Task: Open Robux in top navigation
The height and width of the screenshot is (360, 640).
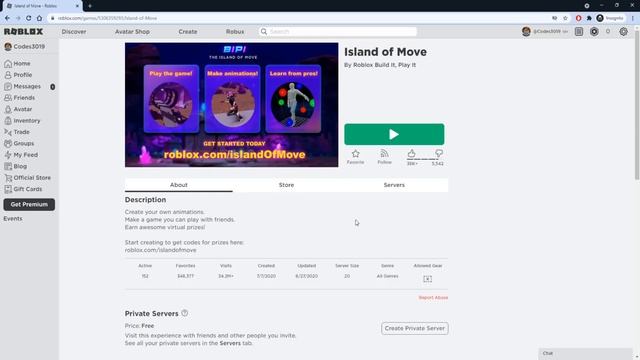Action: tap(235, 31)
